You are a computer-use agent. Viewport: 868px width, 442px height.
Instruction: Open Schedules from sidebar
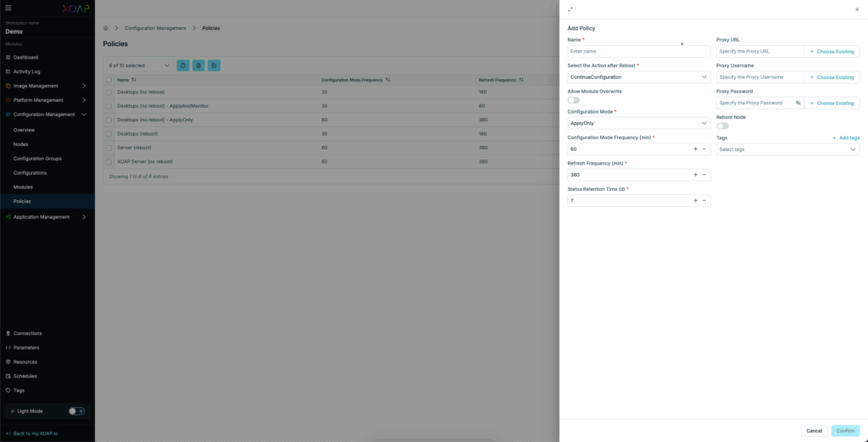point(25,376)
